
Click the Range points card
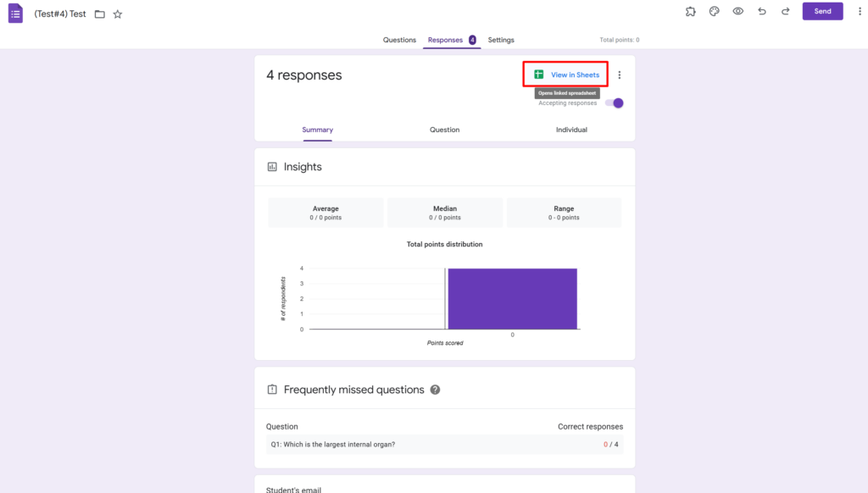point(564,213)
